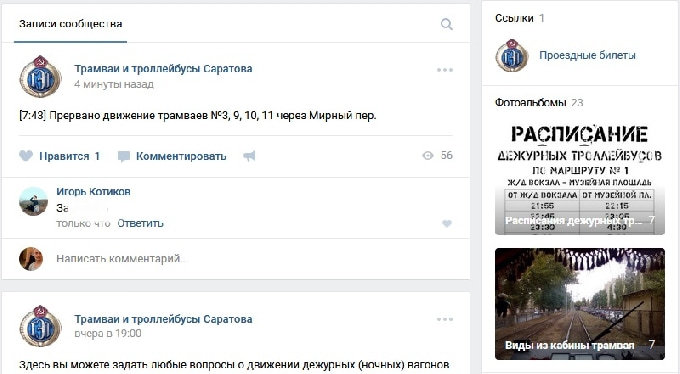Select the Записи сообщества tab

(70, 24)
